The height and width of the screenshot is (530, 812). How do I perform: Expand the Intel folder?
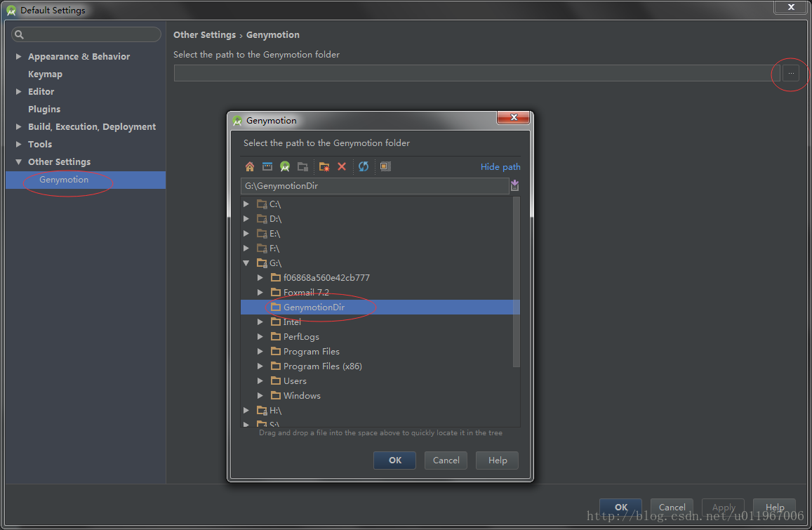tap(260, 322)
